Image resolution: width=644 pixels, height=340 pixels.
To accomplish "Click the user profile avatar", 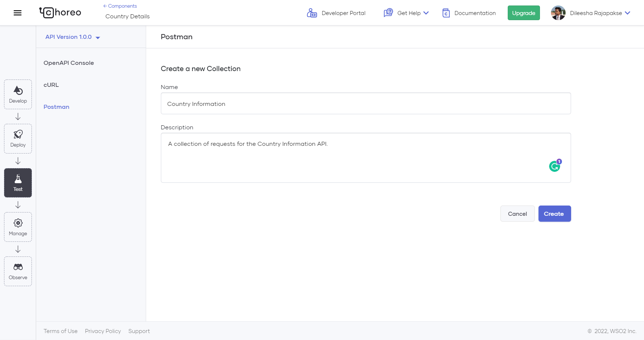I will coord(558,13).
